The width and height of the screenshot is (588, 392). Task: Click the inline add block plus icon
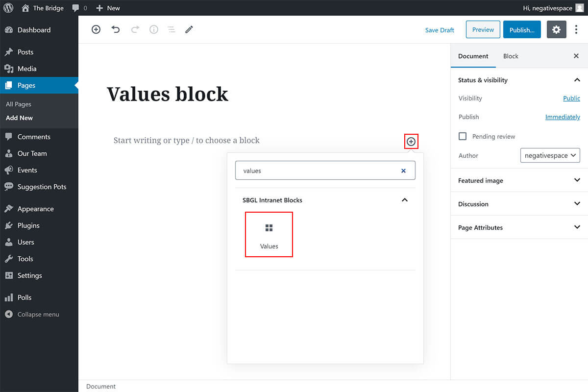(411, 142)
